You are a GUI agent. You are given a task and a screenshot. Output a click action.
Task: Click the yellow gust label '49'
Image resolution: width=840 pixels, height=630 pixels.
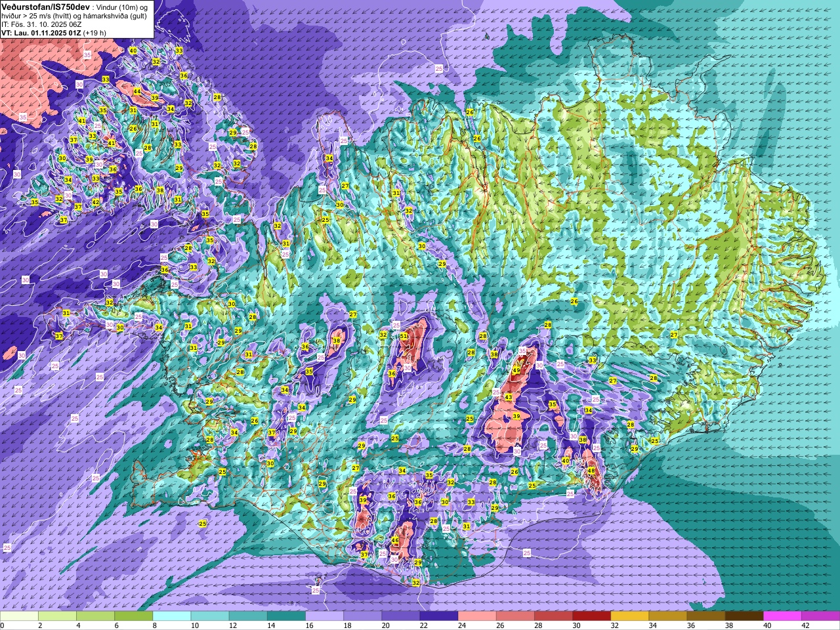[x=516, y=370]
